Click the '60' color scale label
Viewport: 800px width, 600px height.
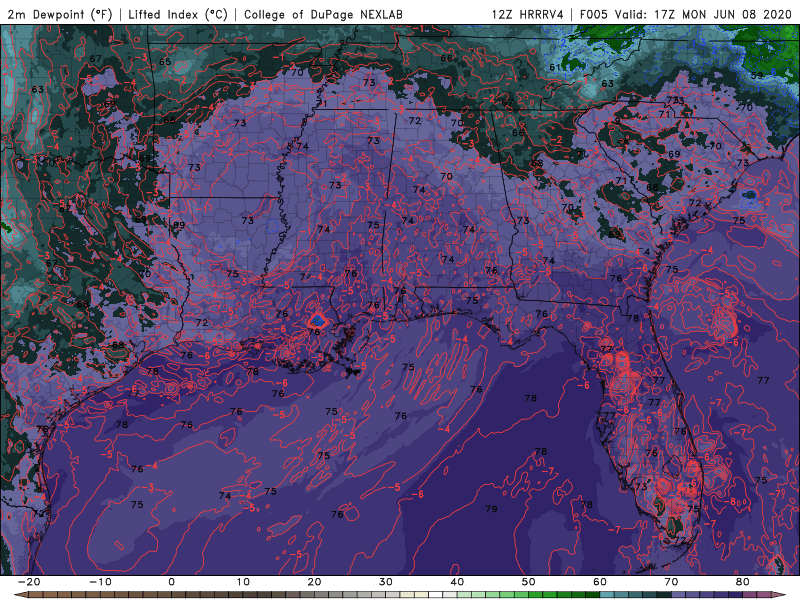[x=600, y=582]
